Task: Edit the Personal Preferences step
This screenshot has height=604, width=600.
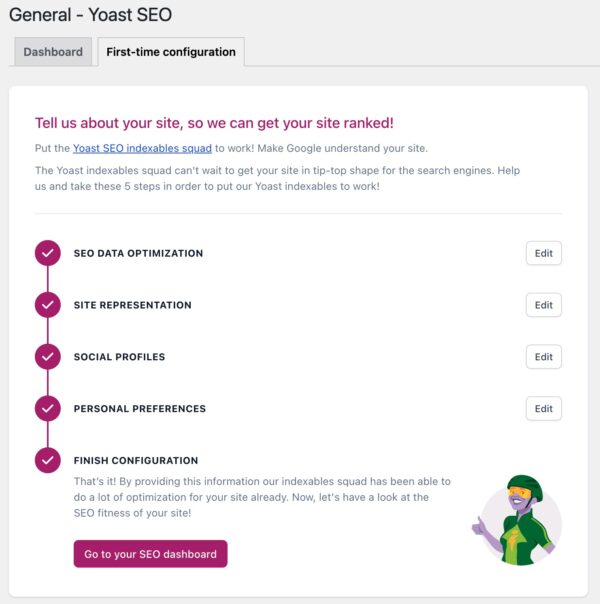Action: tap(544, 408)
